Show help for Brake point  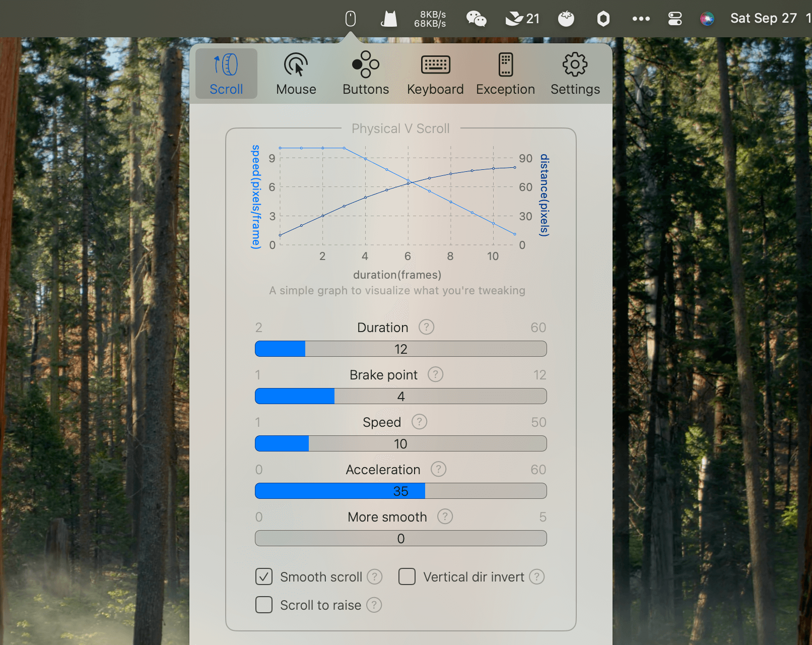(435, 374)
